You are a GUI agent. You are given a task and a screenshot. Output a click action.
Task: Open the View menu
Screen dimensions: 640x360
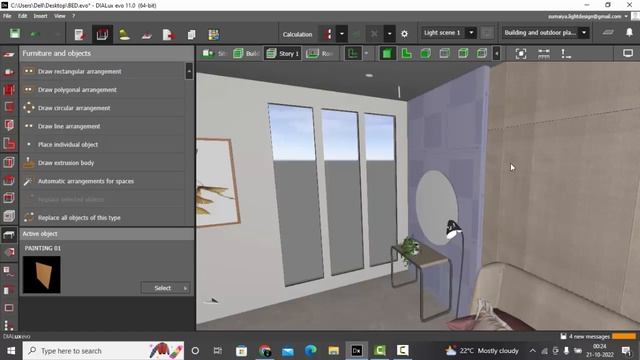tap(60, 16)
